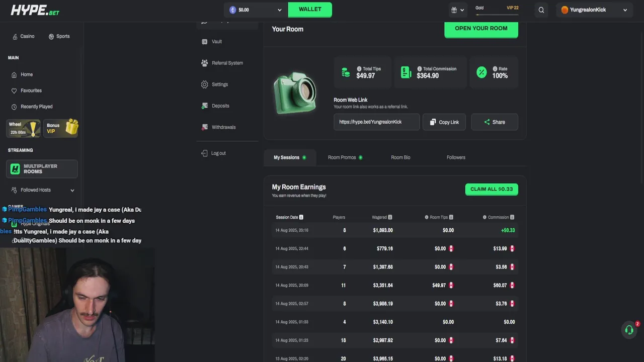Click the Players column header
This screenshot has height=362, width=644.
pyautogui.click(x=339, y=217)
